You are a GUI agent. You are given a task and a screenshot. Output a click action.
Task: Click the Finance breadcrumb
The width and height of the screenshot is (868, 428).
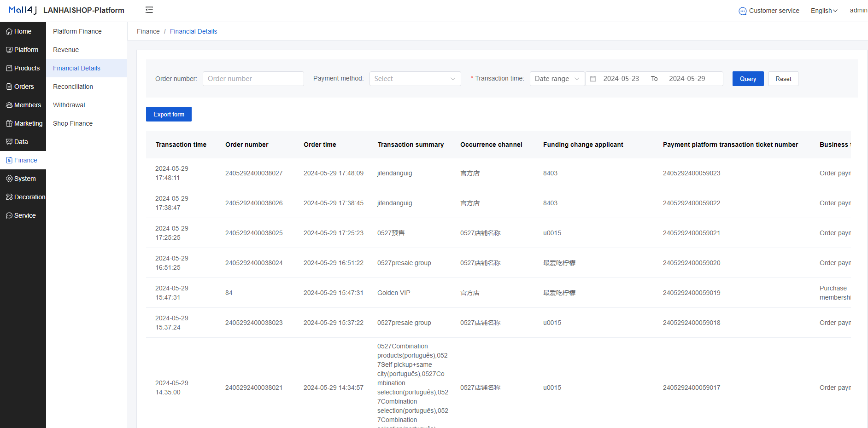click(x=148, y=31)
